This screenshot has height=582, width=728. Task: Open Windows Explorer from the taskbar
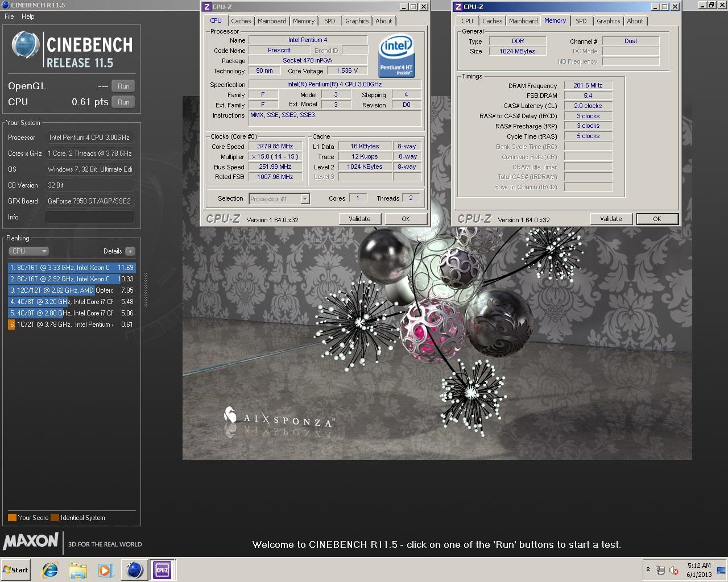click(x=78, y=570)
